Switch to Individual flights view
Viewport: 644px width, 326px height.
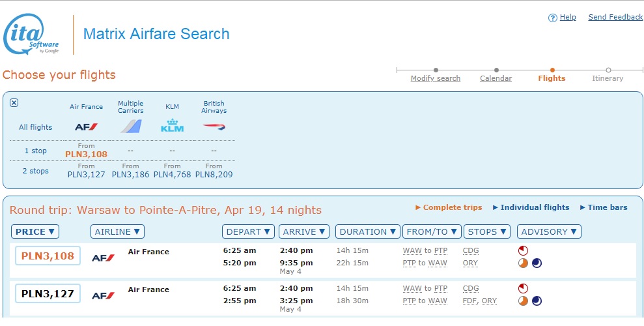tap(531, 207)
